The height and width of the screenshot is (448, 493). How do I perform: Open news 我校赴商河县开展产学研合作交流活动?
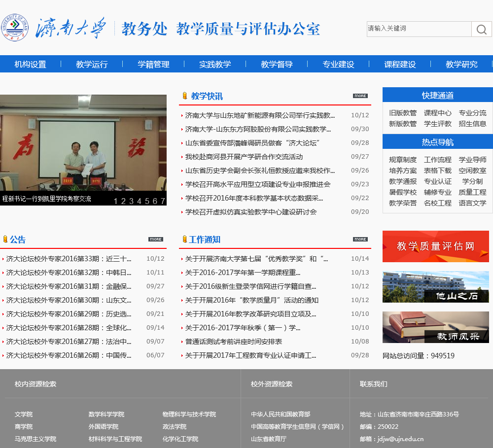244,157
